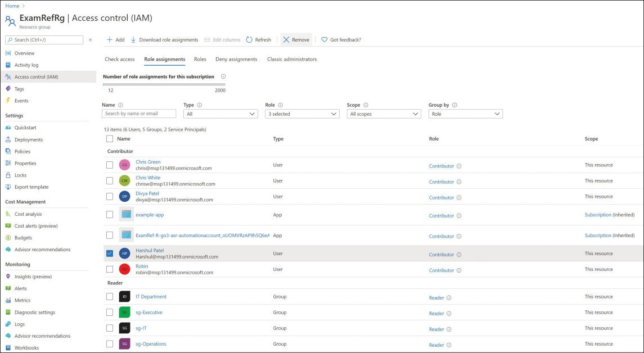Image resolution: width=644 pixels, height=353 pixels.
Task: Click the info icon next to Name filter
Action: tap(120, 105)
